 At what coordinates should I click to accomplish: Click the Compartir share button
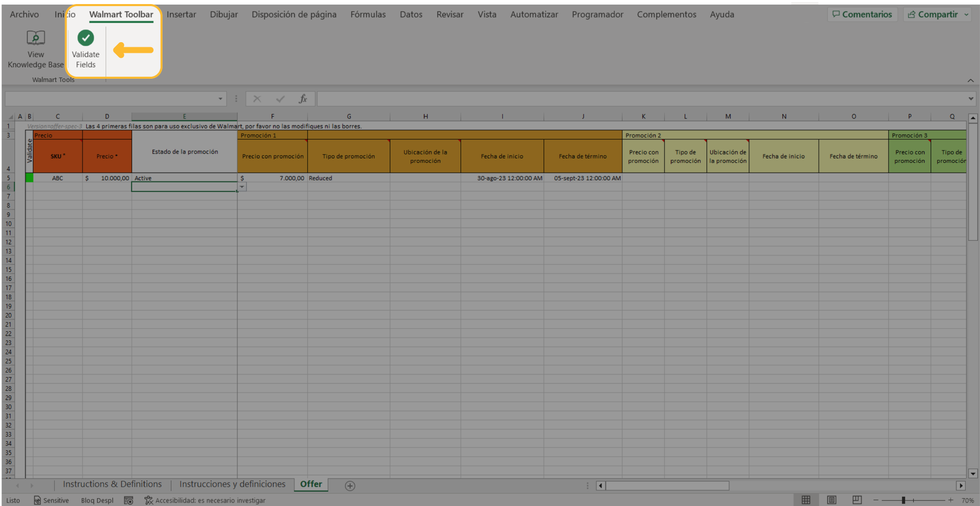point(933,15)
